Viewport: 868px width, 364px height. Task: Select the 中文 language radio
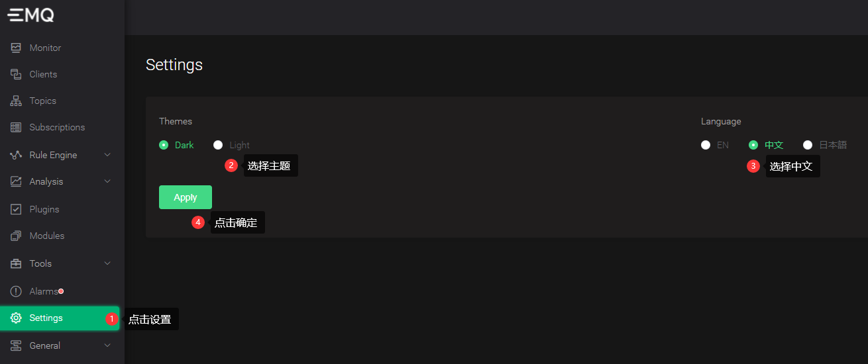pyautogui.click(x=753, y=145)
